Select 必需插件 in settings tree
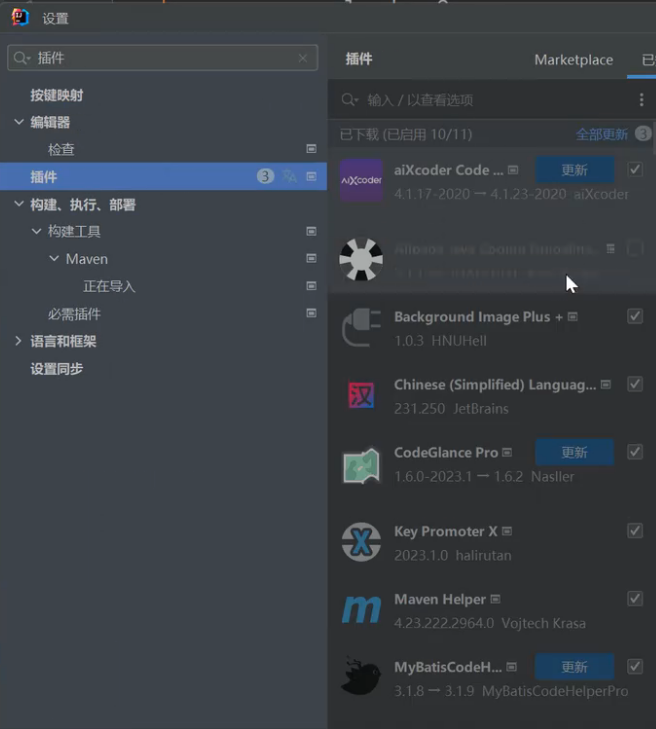This screenshot has width=656, height=729. click(74, 314)
